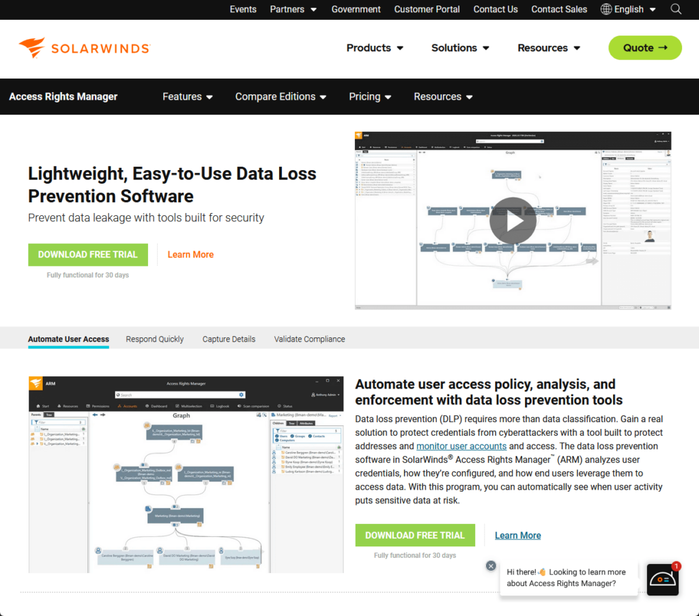
Task: Click the blue underlined Learn More link
Action: (517, 535)
